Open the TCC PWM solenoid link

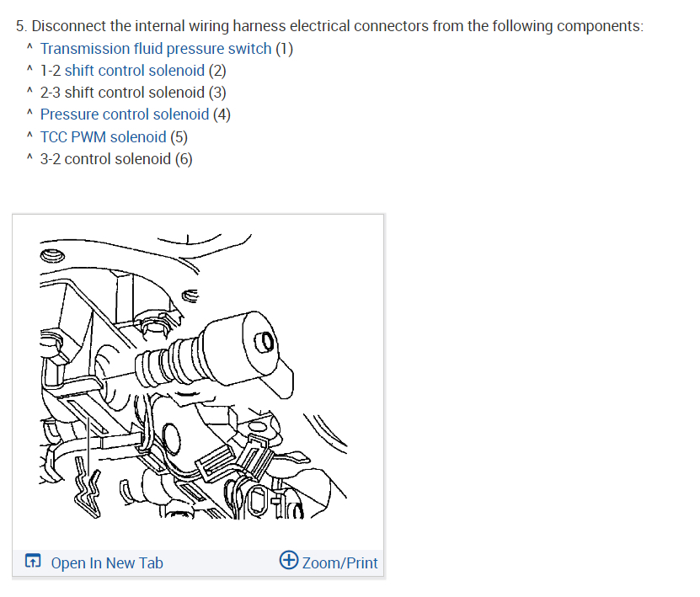click(x=103, y=137)
